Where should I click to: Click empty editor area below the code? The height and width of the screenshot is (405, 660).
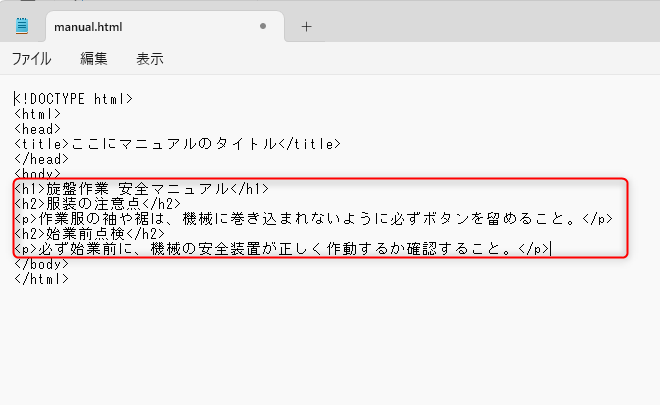click(330, 345)
